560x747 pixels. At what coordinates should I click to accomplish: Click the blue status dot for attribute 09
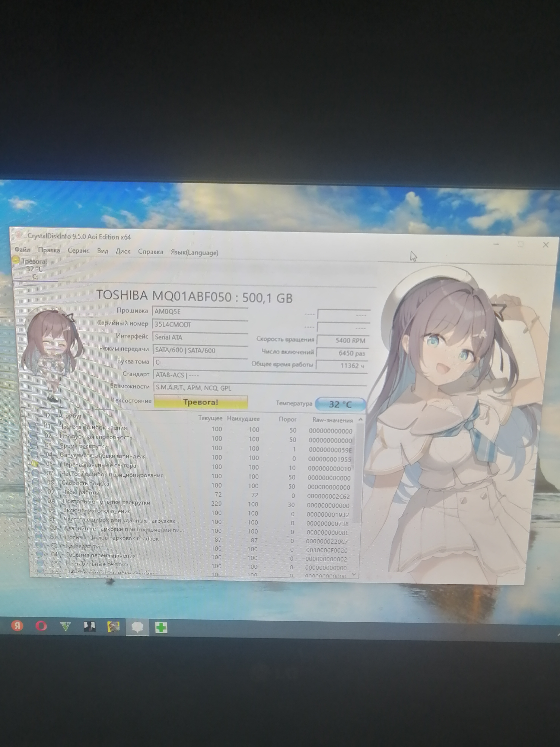coord(37,491)
